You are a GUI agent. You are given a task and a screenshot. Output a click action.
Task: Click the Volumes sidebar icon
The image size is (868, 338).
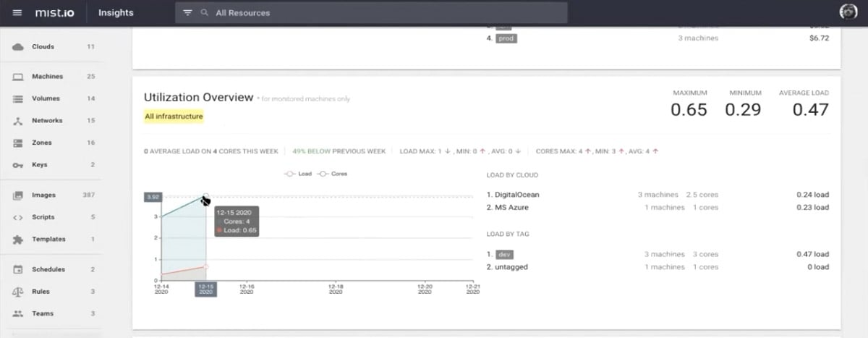point(18,98)
